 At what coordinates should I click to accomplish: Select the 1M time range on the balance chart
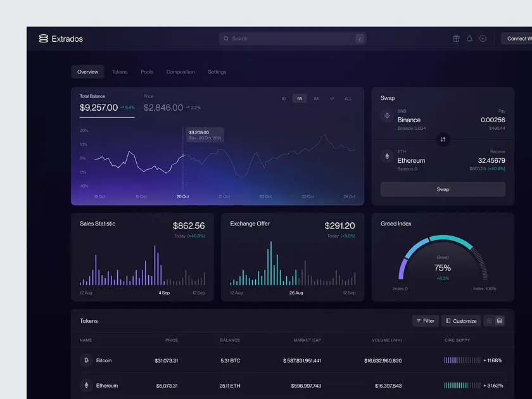[316, 99]
